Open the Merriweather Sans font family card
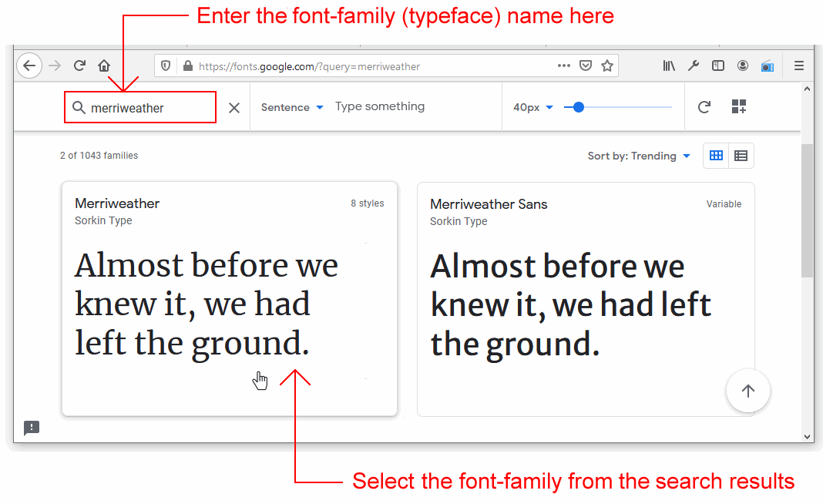Image resolution: width=823 pixels, height=504 pixels. [x=586, y=299]
